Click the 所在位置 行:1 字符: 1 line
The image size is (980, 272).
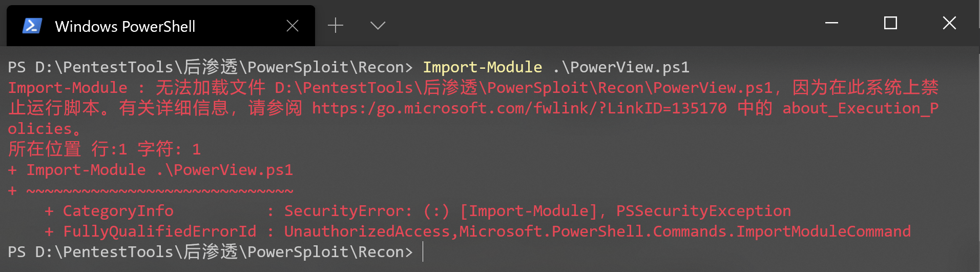point(105,149)
